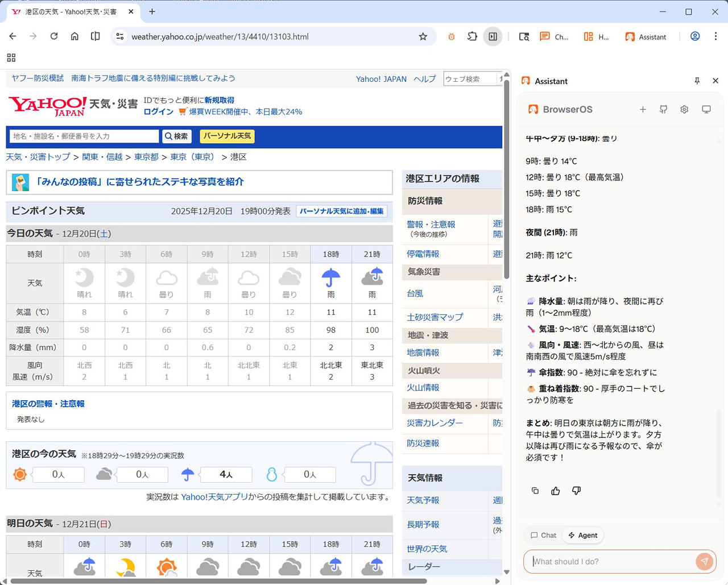Click the thumbs up feedback icon
The height and width of the screenshot is (585, 728).
(556, 491)
